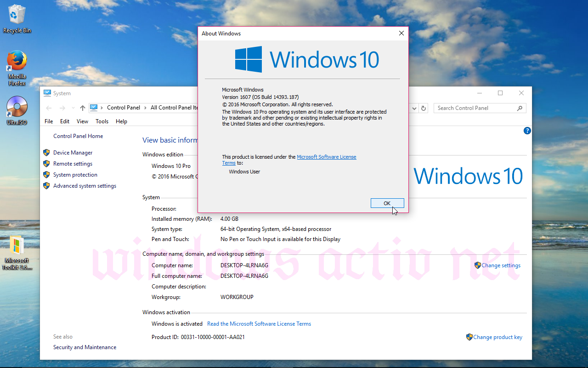Click the shield icon beside Remote settings
588x368 pixels.
click(46, 163)
